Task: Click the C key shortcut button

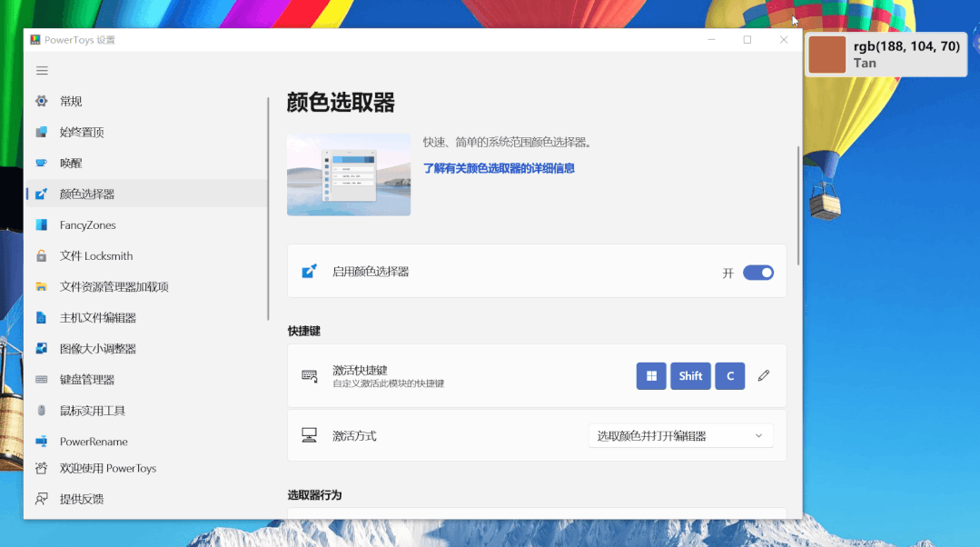Action: (x=730, y=375)
